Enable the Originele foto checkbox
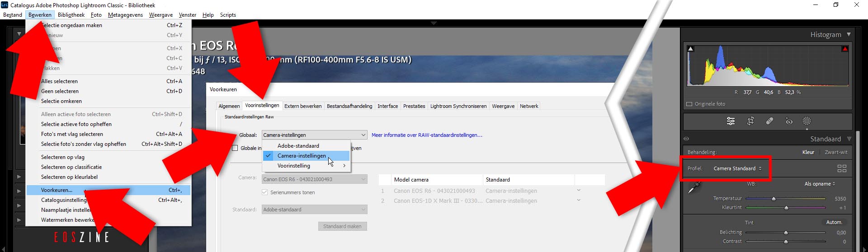Image resolution: width=868 pixels, height=252 pixels. (x=689, y=104)
